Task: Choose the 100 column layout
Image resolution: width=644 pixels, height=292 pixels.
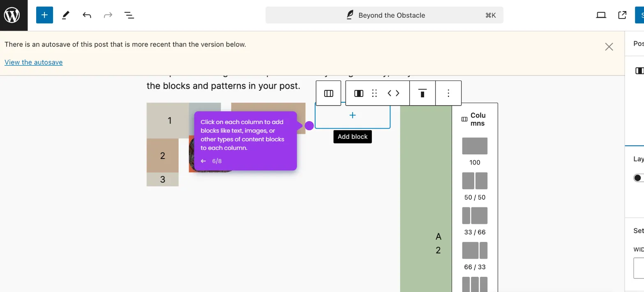Action: 475,146
